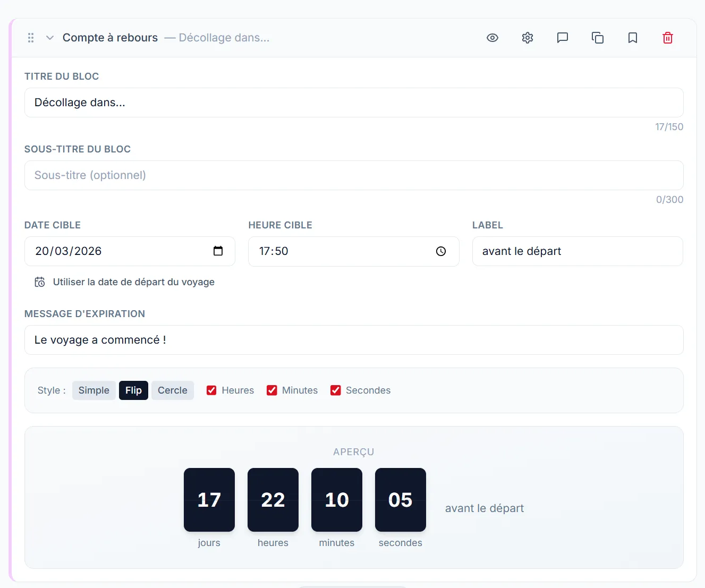Viewport: 705px width, 588px height.
Task: Open the date picker calendar icon
Action: point(218,251)
